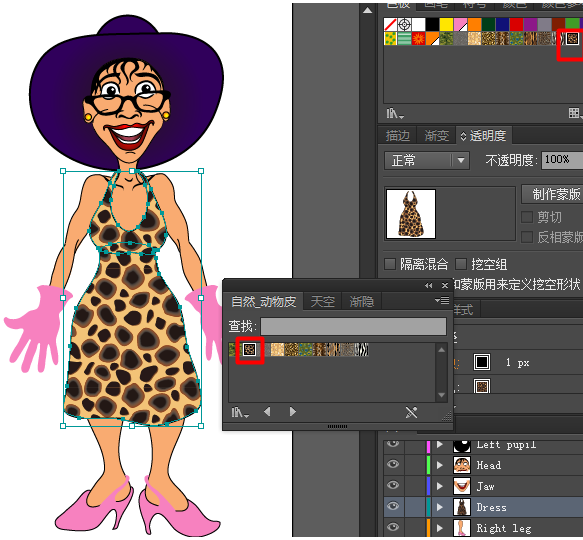The image size is (583, 540).
Task: Enable the 挖空组 checkbox
Action: coord(461,264)
